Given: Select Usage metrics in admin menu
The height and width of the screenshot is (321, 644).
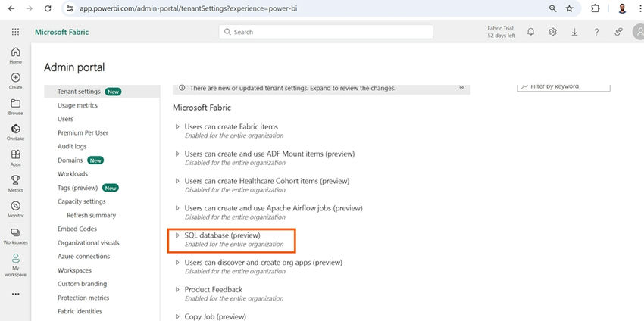Looking at the screenshot, I should (x=77, y=105).
